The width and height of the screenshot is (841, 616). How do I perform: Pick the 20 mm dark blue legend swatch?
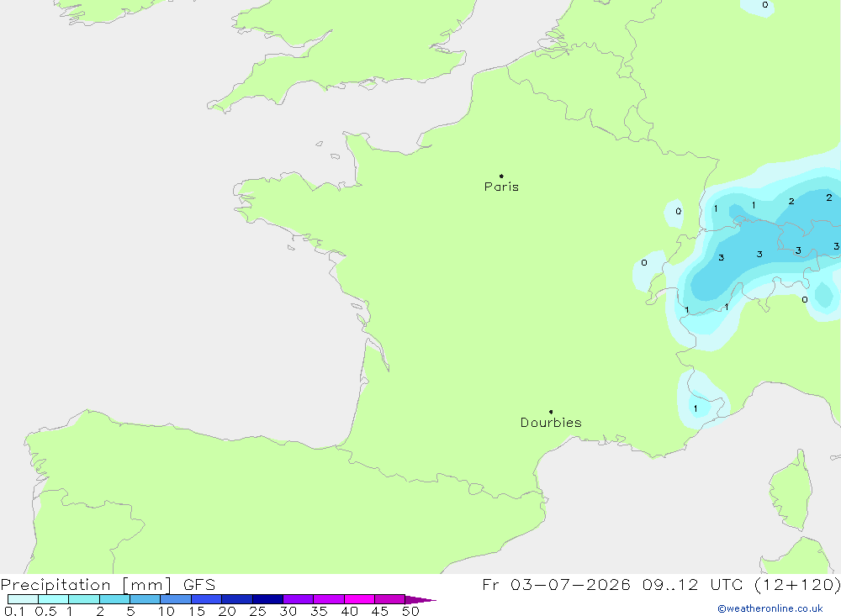pos(236,599)
